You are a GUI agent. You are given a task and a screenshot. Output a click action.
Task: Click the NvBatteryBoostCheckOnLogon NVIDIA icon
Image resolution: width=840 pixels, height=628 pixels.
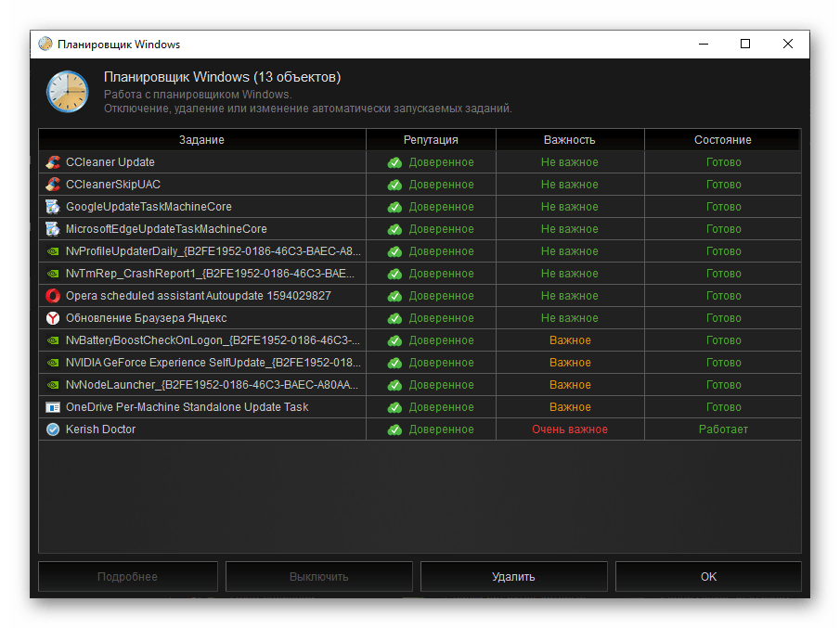coord(53,340)
